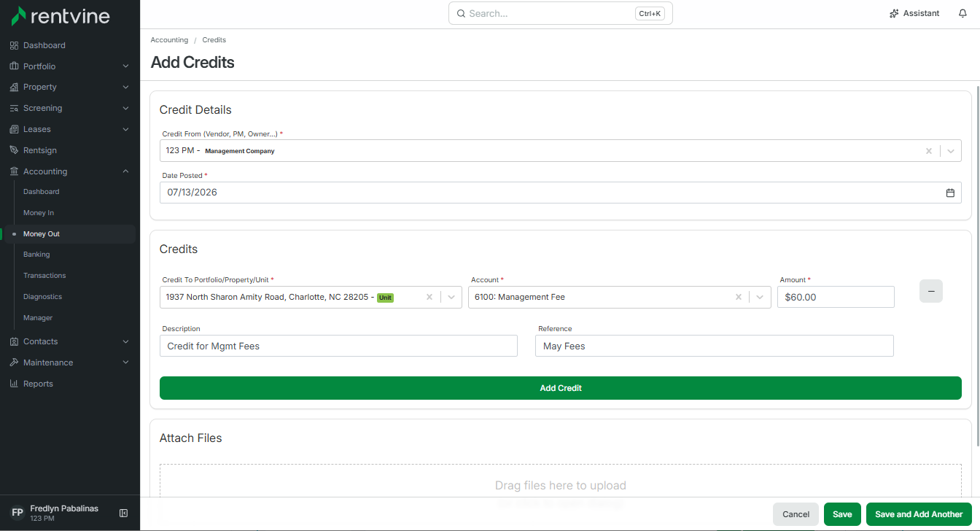
Task: Go to Money In
Action: (x=39, y=213)
